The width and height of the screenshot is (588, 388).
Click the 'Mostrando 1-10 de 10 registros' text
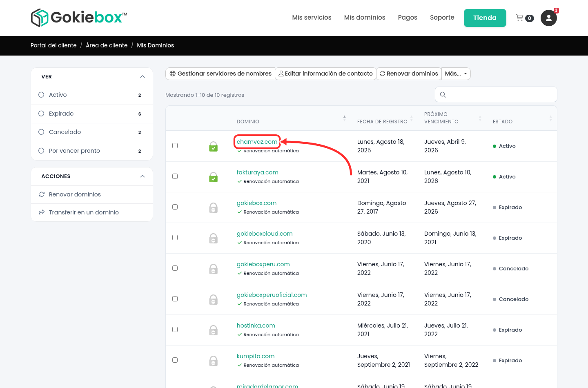pyautogui.click(x=205, y=95)
